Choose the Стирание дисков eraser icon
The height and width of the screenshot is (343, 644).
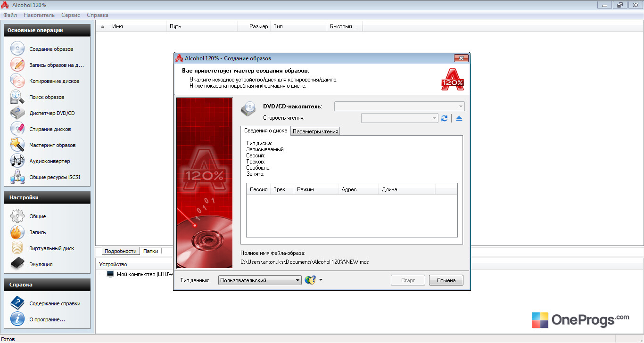coord(17,129)
